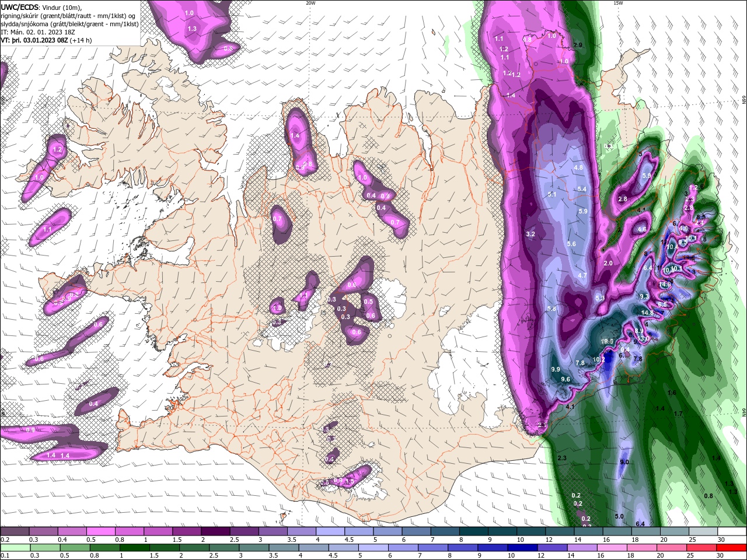The width and height of the screenshot is (747, 560).
Task: Click the '15W' longitude label
Action: tap(618, 3)
